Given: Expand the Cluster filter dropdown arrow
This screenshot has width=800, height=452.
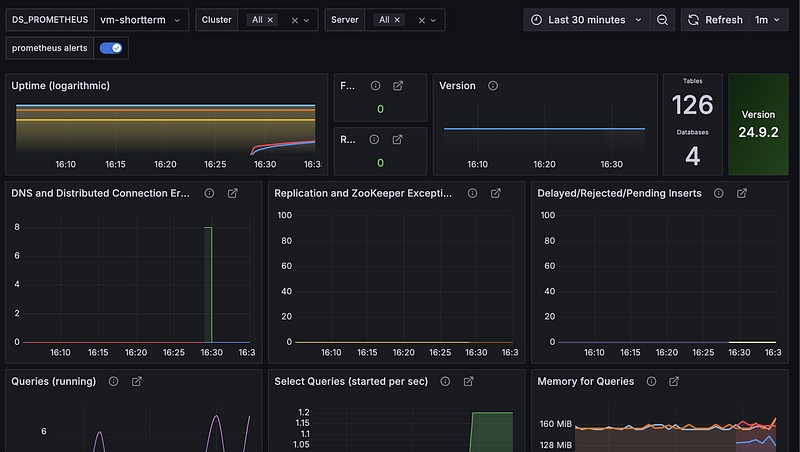Looking at the screenshot, I should [308, 20].
